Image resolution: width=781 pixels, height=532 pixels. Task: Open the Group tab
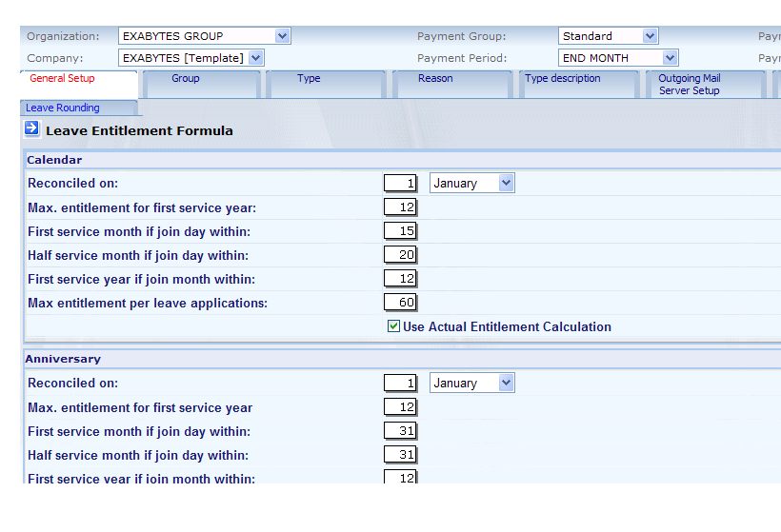(186, 79)
